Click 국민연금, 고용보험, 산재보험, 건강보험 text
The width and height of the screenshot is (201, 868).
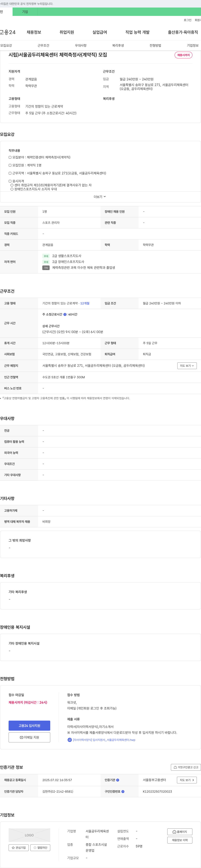[67, 354]
